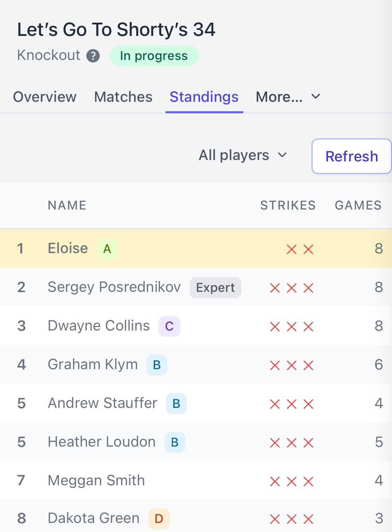392x532 pixels.
Task: Click Graham Klym's B rating badge
Action: (157, 365)
